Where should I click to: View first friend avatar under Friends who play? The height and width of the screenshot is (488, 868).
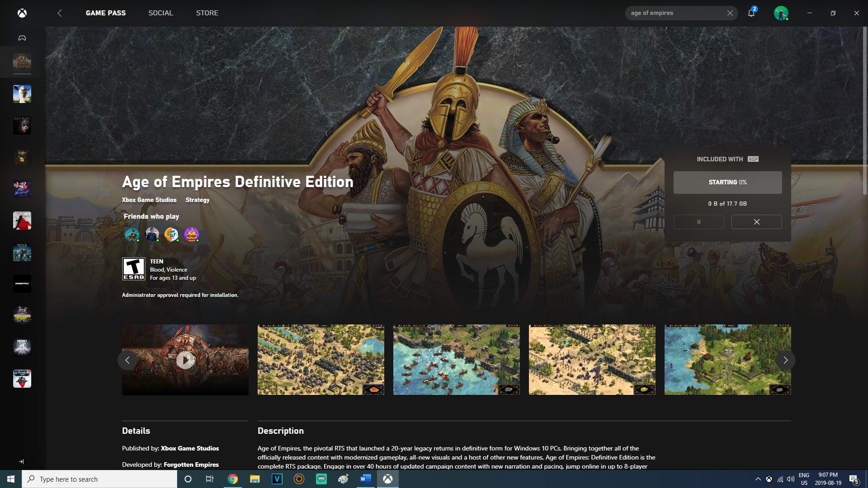pyautogui.click(x=132, y=234)
